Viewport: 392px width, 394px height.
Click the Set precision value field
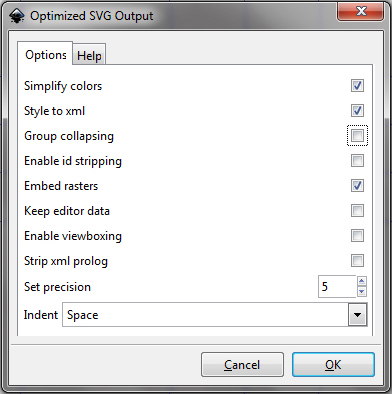337,286
